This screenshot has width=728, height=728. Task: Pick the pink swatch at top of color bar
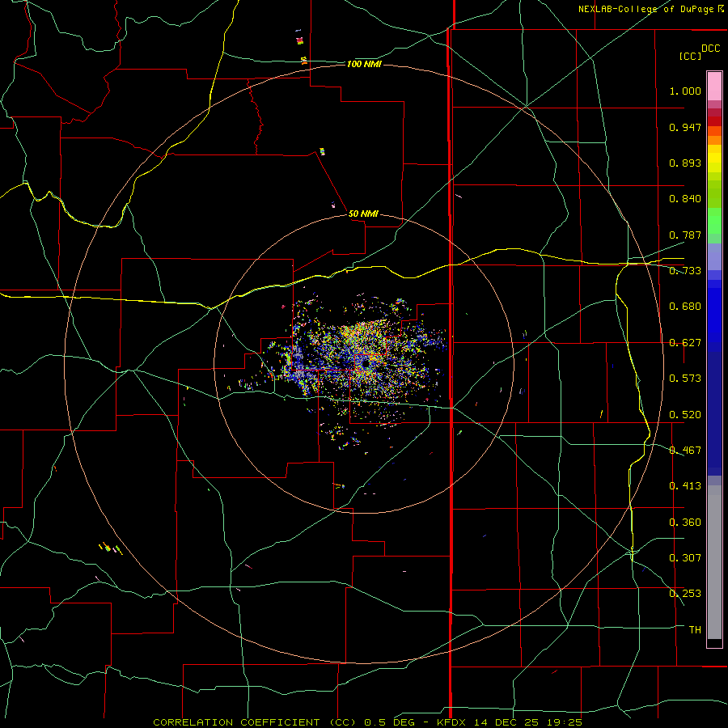[x=714, y=86]
